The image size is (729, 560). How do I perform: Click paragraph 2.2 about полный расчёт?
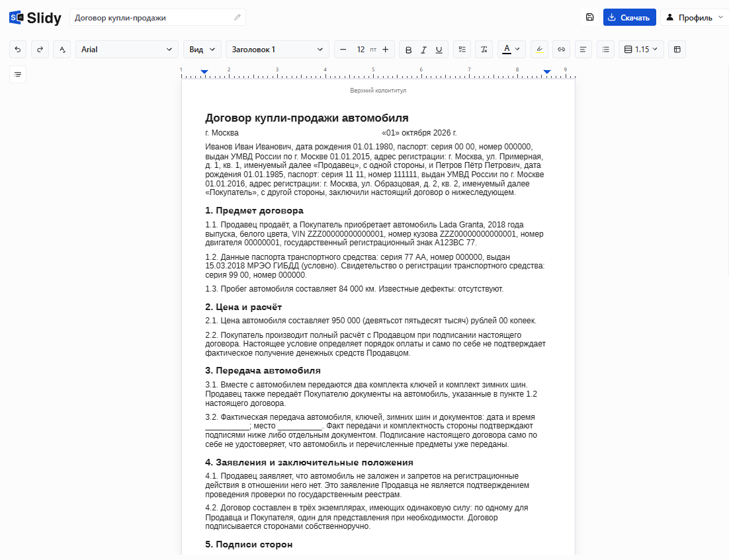click(x=375, y=344)
